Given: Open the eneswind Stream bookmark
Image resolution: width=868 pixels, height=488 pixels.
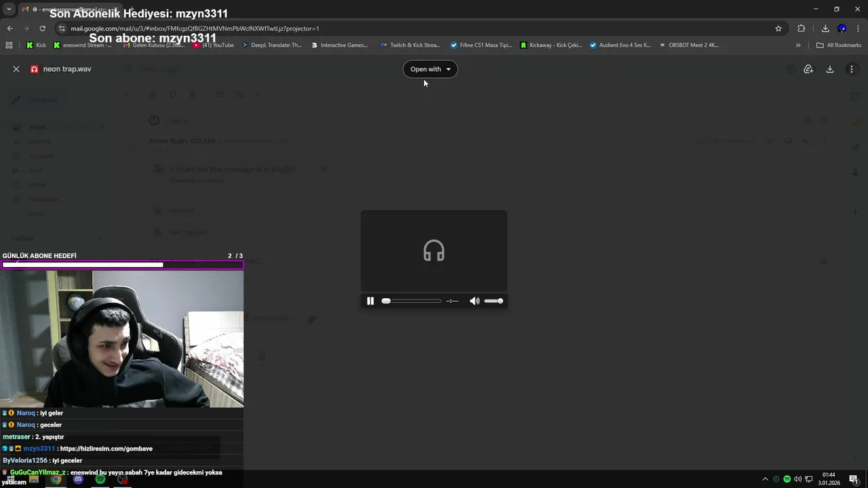Looking at the screenshot, I should pos(83,45).
